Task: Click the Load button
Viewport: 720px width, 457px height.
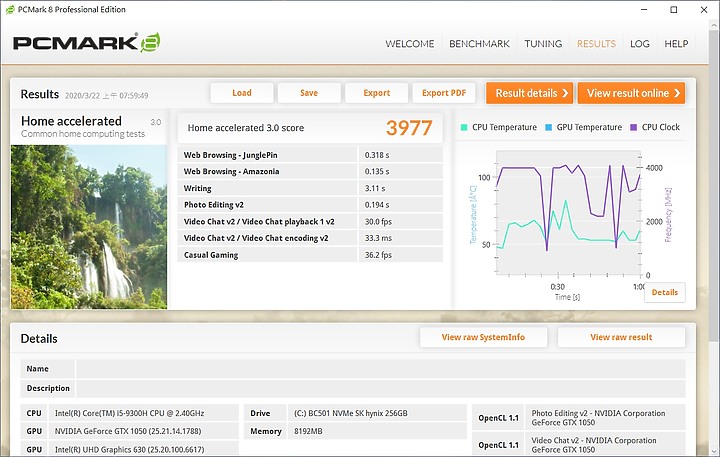Action: [242, 93]
